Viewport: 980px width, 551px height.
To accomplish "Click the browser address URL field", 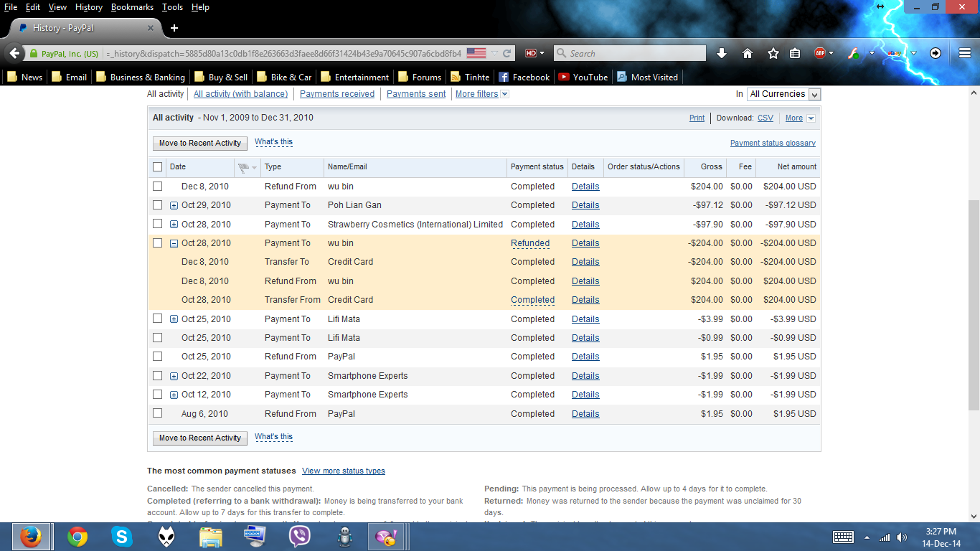I will coord(283,53).
